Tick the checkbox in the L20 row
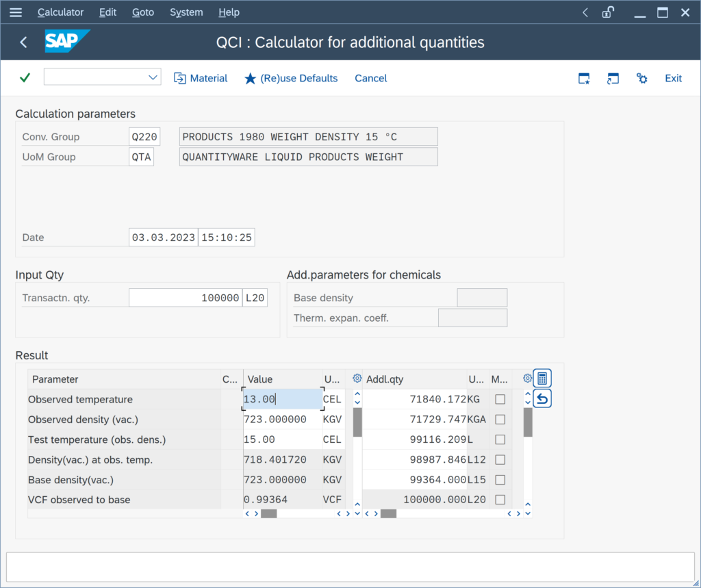The width and height of the screenshot is (701, 588). 500,500
